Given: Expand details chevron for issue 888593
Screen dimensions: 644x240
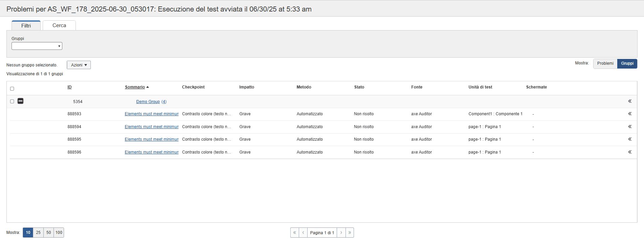Looking at the screenshot, I should [x=630, y=114].
